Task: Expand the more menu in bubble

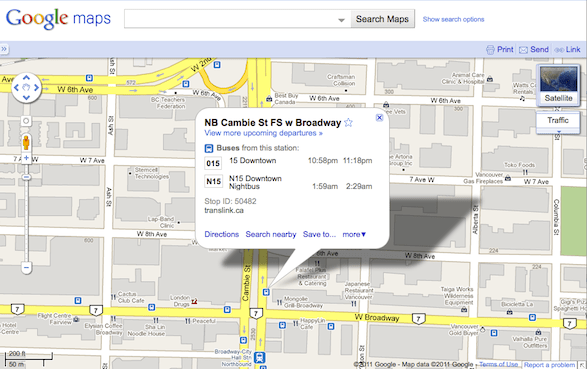Action: (354, 234)
